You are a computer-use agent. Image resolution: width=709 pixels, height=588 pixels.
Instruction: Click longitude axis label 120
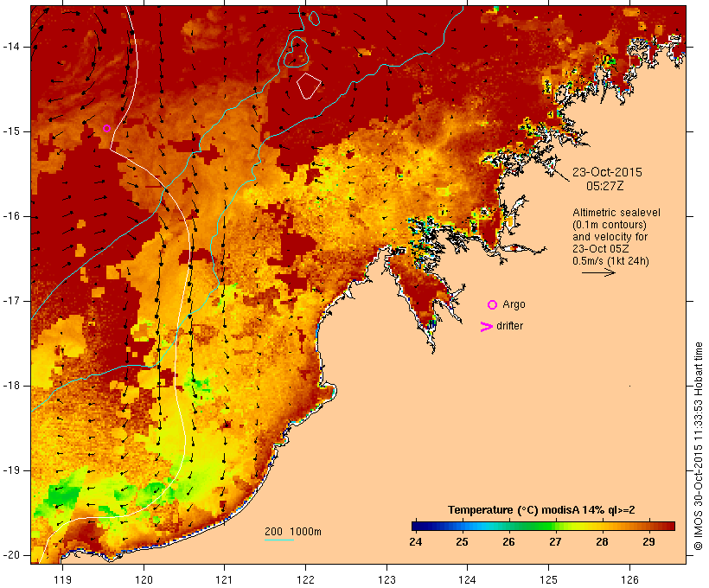coord(144,579)
